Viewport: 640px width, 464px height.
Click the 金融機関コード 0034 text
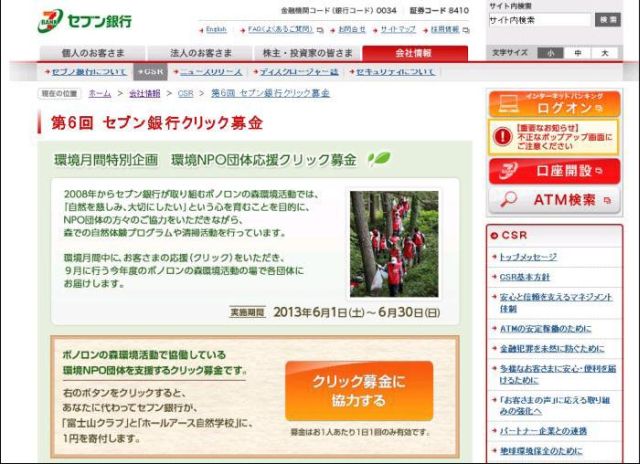click(338, 11)
